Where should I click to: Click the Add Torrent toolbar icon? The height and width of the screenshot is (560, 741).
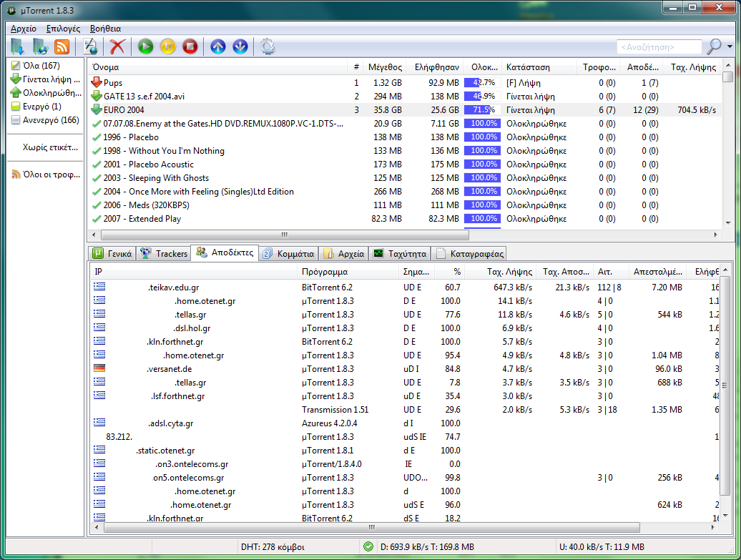pyautogui.click(x=17, y=46)
